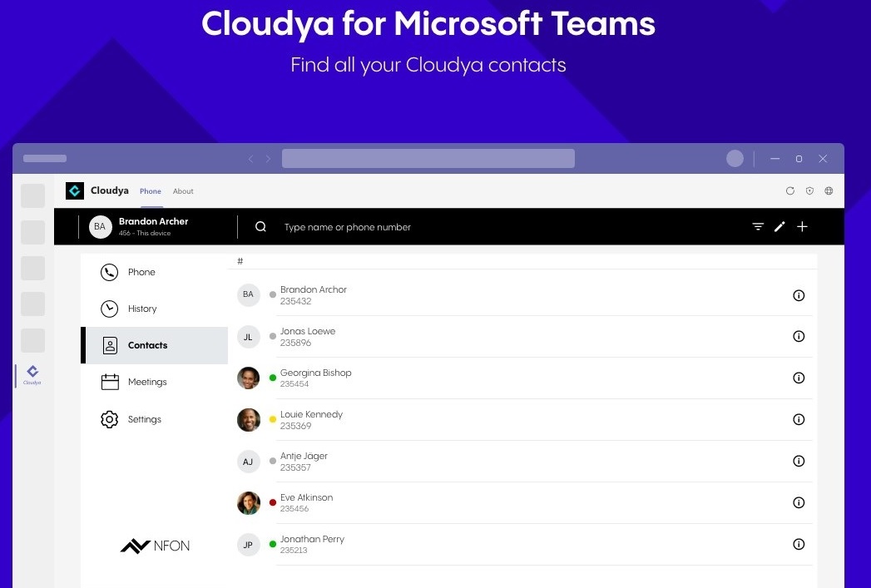Image resolution: width=871 pixels, height=588 pixels.
Task: Click the refresh icon in app header
Action: click(x=790, y=190)
